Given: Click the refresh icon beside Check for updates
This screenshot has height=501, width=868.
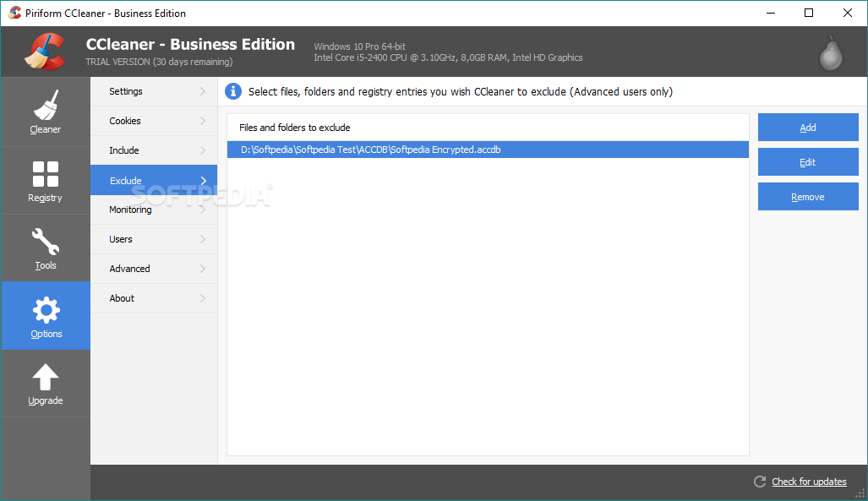Looking at the screenshot, I should pos(760,482).
